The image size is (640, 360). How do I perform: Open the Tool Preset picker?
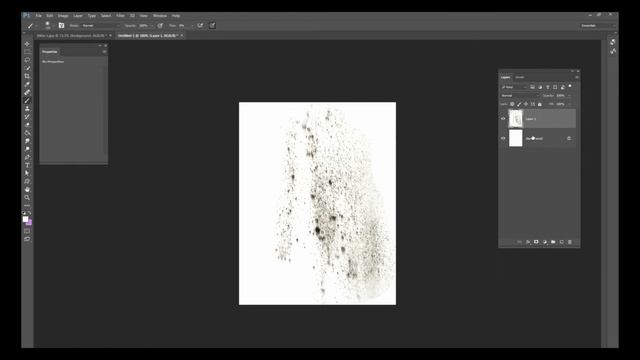(x=31, y=25)
